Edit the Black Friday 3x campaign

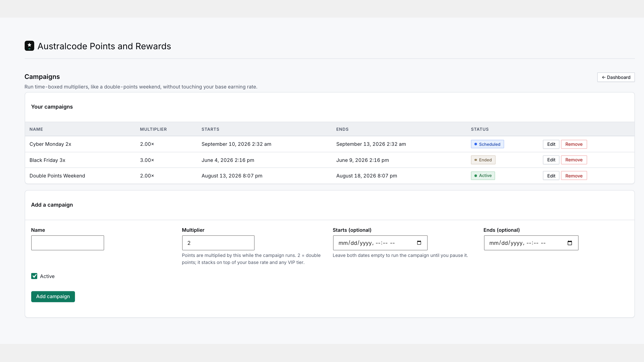pyautogui.click(x=551, y=160)
